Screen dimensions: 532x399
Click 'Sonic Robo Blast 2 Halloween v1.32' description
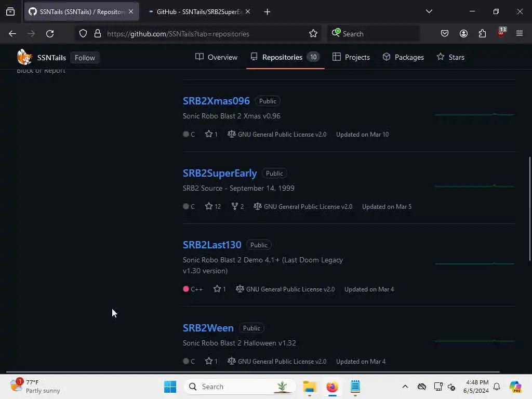click(239, 343)
